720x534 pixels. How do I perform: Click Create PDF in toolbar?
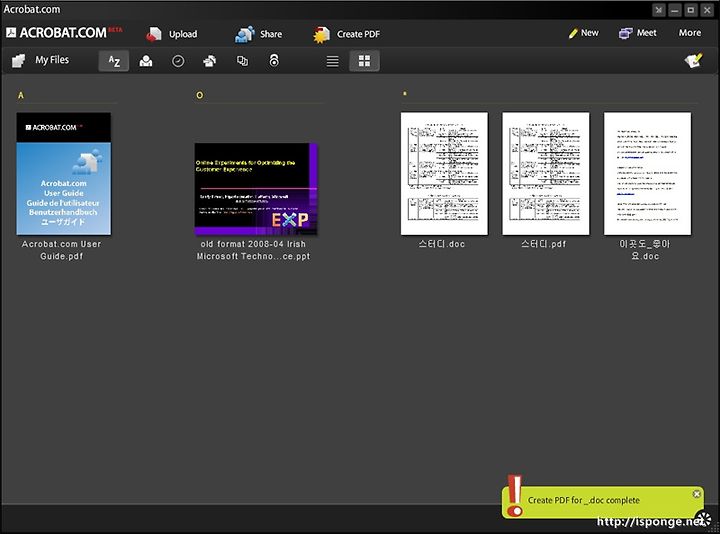346,34
